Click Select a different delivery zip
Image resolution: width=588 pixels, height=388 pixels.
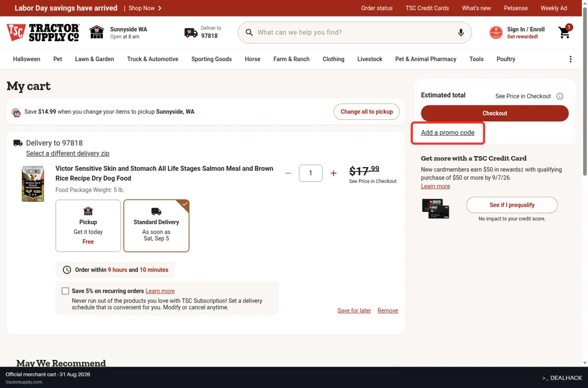[67, 153]
